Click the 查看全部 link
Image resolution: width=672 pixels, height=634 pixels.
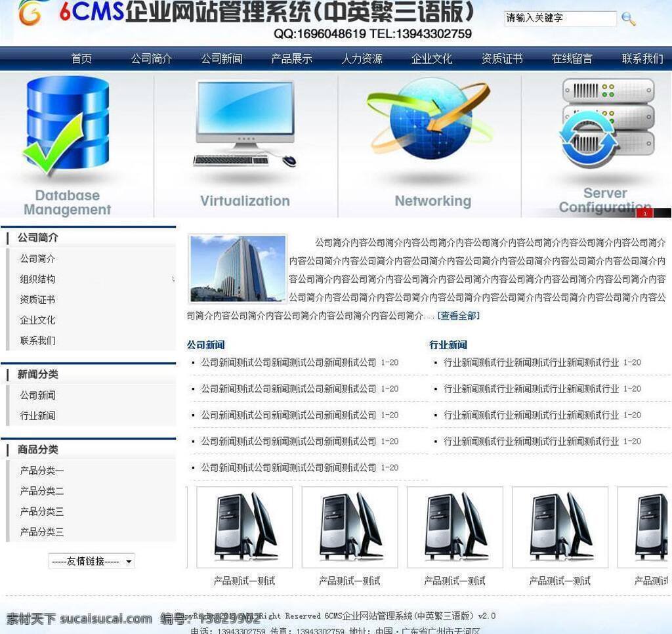click(459, 316)
